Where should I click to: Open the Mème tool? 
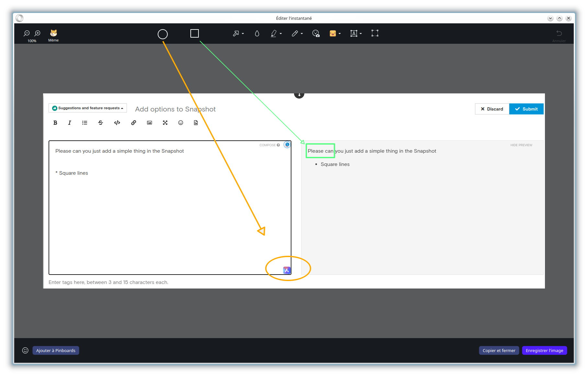[x=53, y=35]
